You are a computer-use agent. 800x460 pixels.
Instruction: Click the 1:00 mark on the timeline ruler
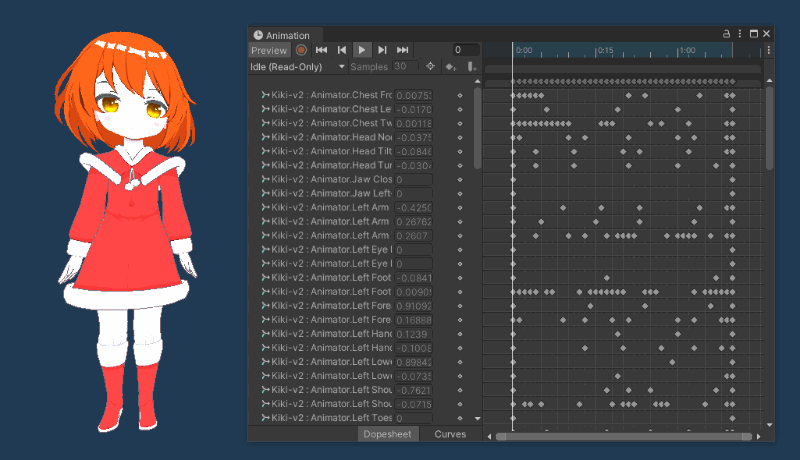687,50
